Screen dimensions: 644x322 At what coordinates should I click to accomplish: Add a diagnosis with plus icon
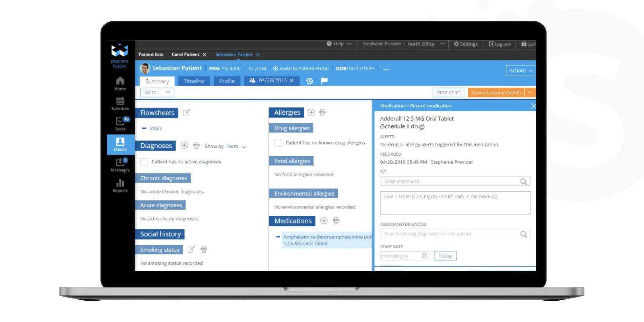point(184,145)
